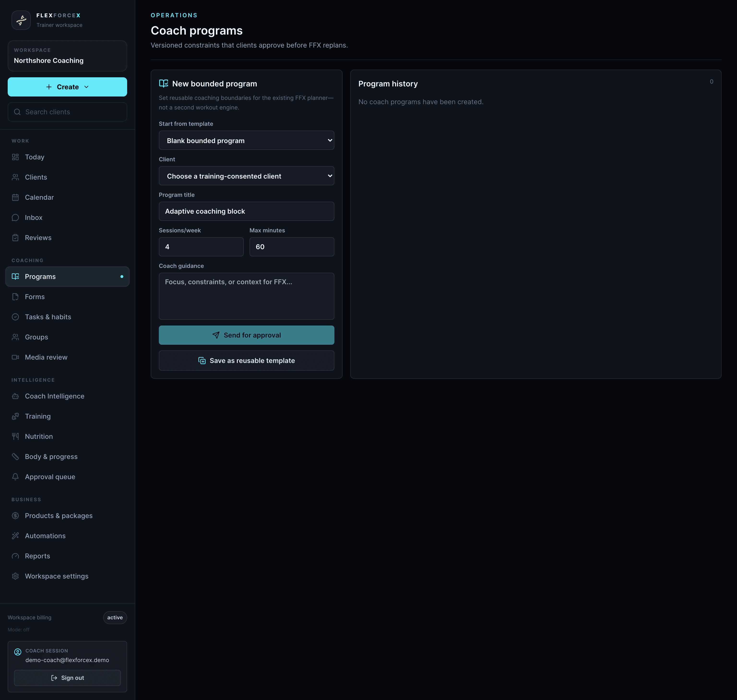Click the Reviews clipboard icon
The height and width of the screenshot is (700, 737).
pos(15,238)
